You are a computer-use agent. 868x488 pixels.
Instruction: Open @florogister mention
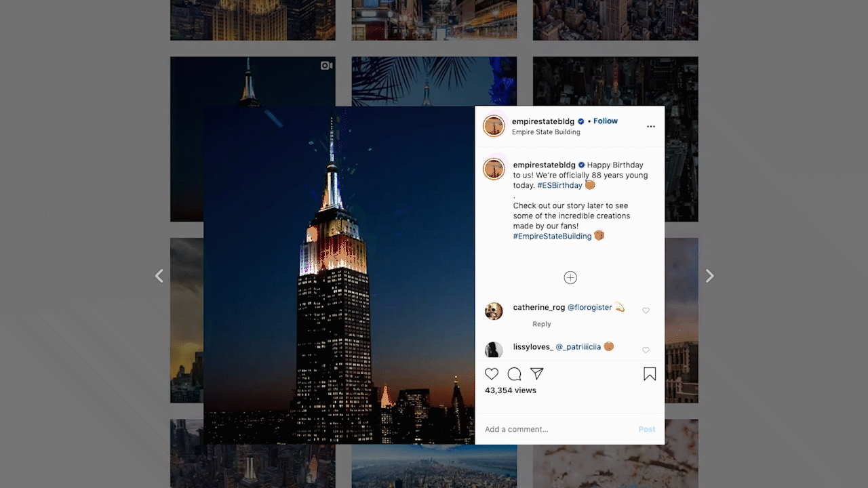point(589,307)
